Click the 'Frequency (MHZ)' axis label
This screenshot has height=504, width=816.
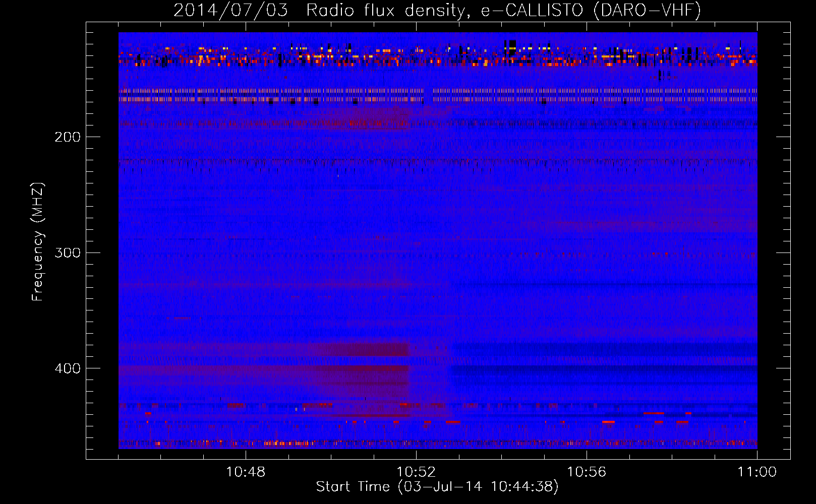point(38,242)
